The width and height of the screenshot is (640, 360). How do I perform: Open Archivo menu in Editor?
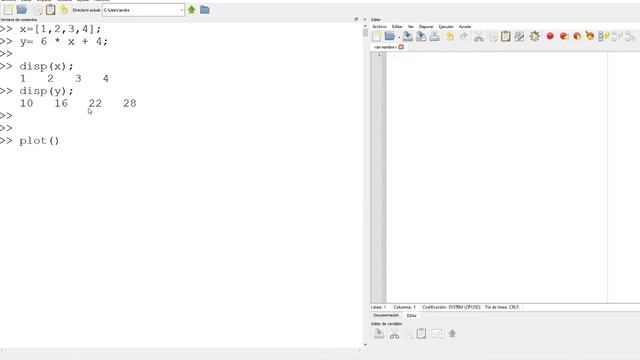pos(379,27)
